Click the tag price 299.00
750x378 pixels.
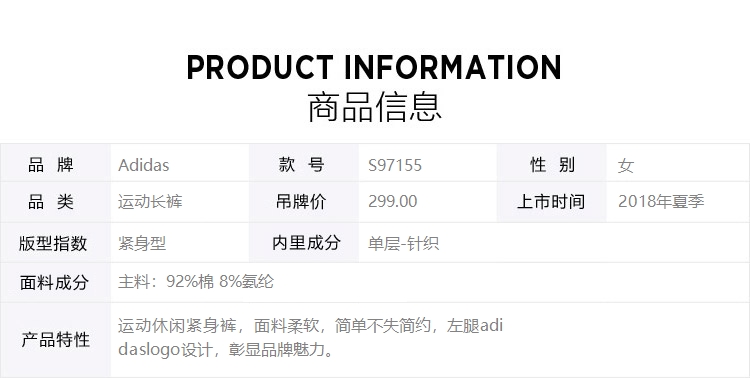point(393,201)
